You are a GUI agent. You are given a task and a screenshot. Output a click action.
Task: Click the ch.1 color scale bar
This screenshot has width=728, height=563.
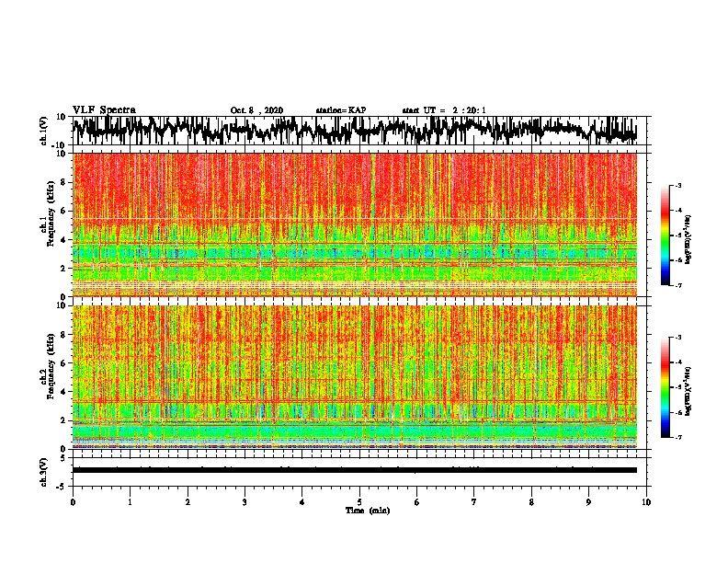[665, 236]
